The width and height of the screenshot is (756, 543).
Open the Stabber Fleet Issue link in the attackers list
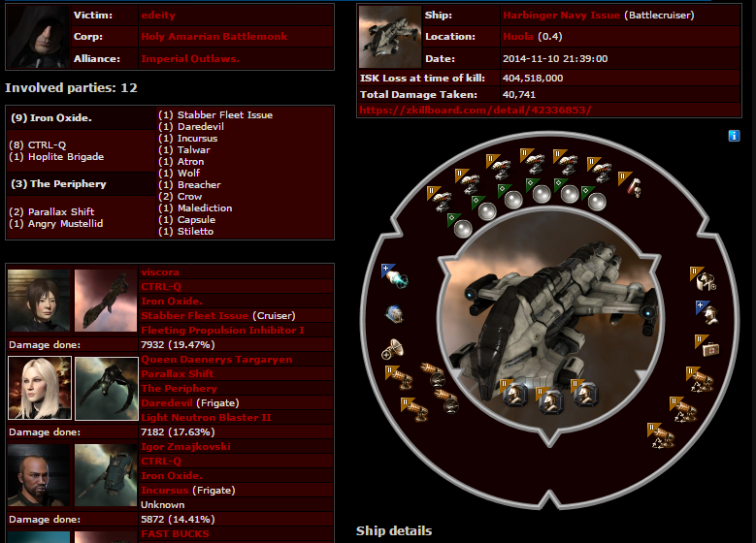(x=195, y=315)
